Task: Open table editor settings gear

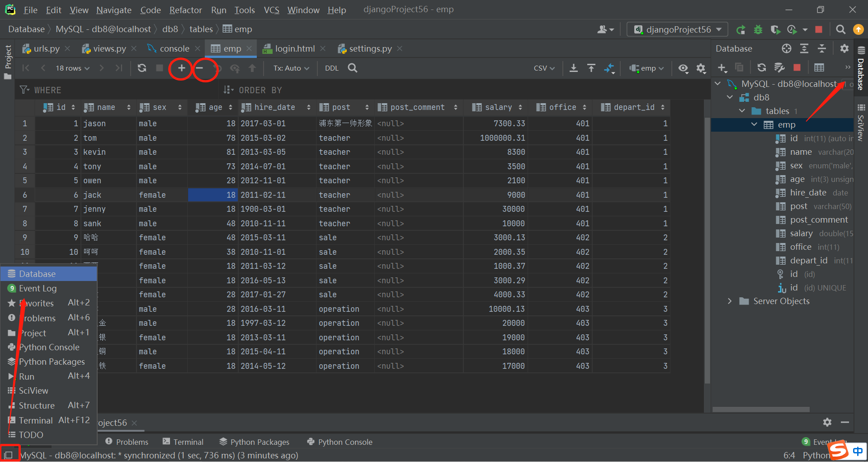Action: (x=701, y=68)
